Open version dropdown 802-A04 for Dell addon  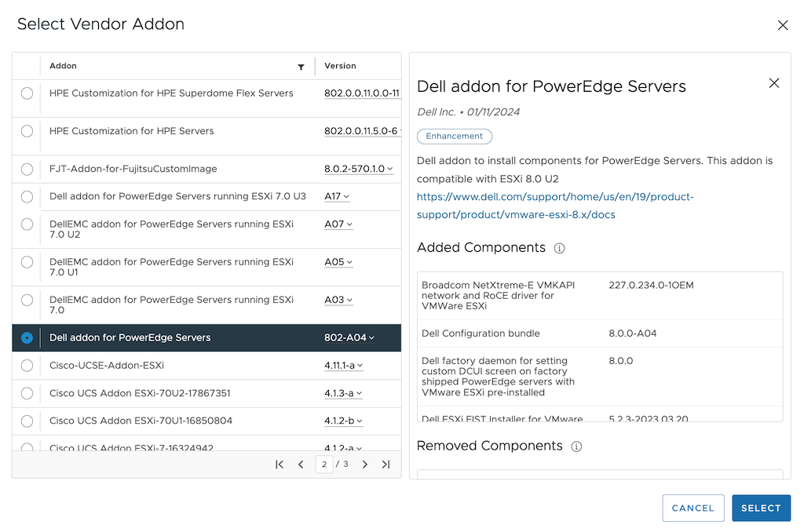pyautogui.click(x=349, y=338)
